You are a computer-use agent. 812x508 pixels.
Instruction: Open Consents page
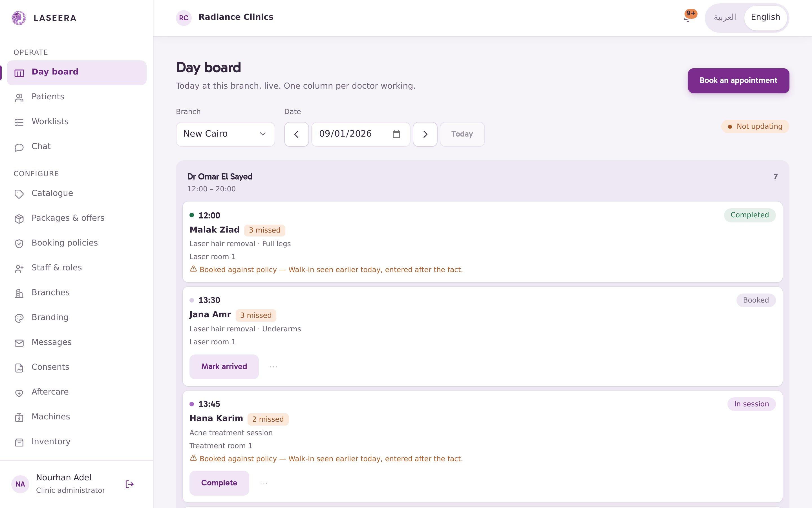pyautogui.click(x=76, y=367)
